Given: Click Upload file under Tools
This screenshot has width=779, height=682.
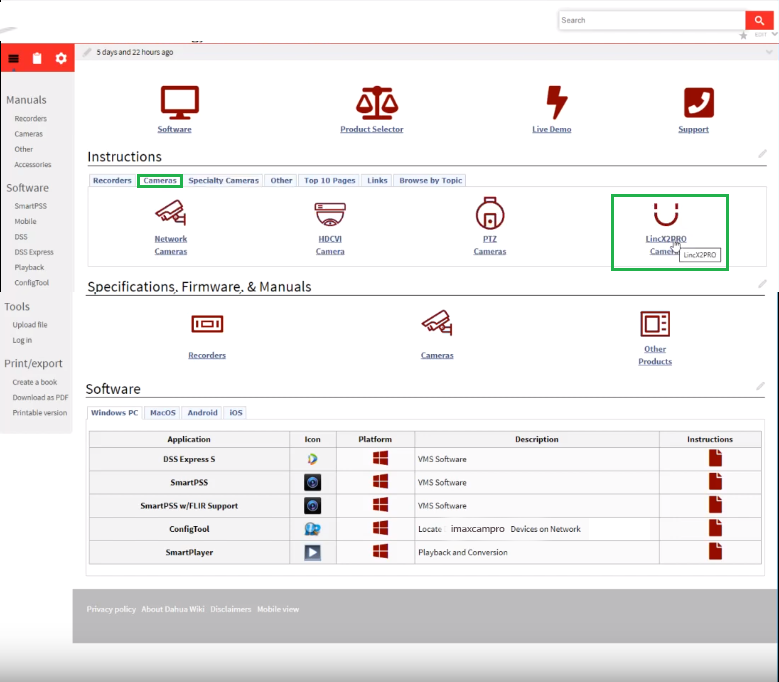Looking at the screenshot, I should pyautogui.click(x=30, y=325).
